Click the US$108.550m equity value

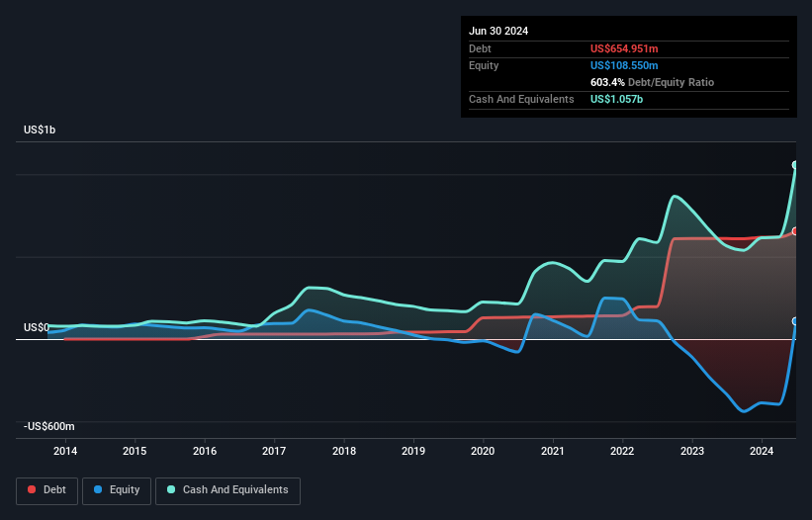tap(624, 65)
